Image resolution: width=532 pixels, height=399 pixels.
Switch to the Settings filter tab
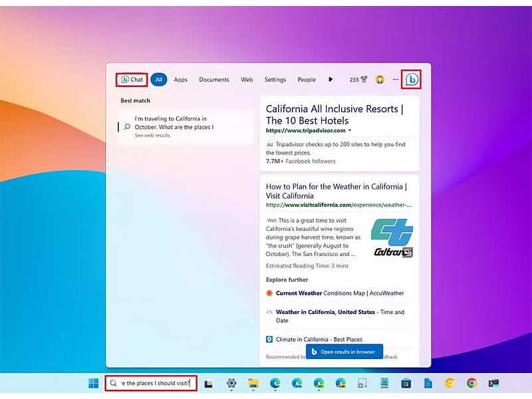click(275, 80)
